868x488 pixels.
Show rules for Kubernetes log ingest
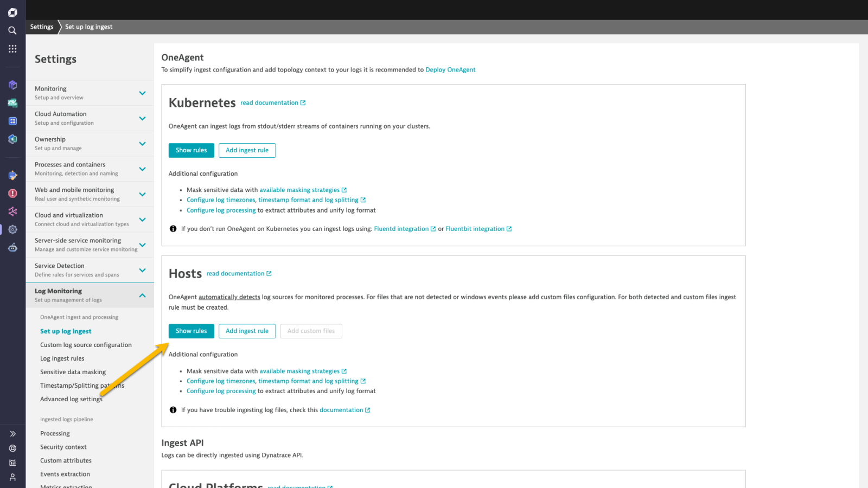pos(191,150)
